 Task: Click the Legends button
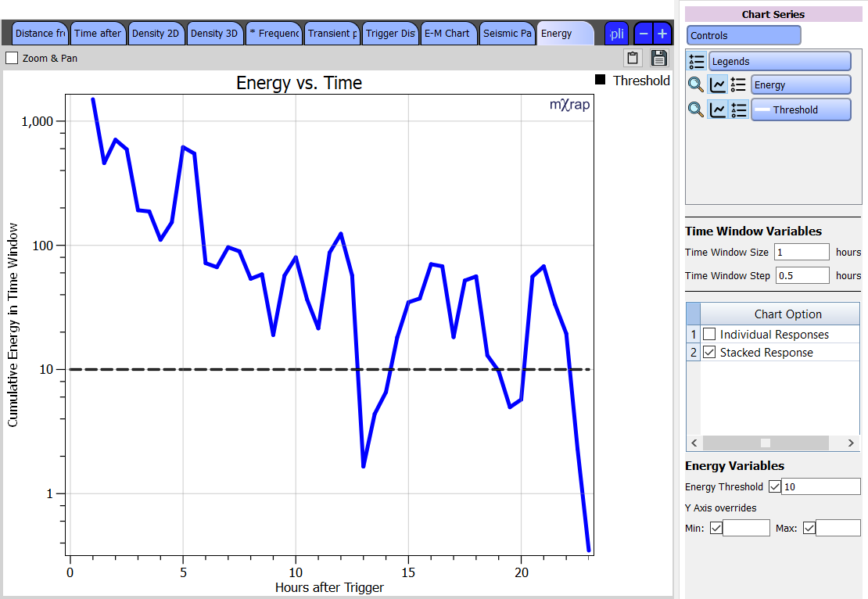tap(779, 62)
